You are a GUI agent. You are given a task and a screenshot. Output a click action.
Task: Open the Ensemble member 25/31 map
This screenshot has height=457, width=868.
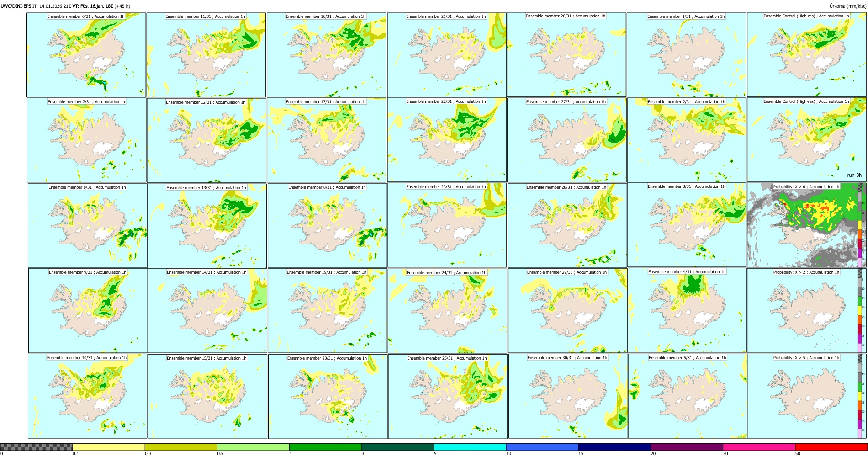[448, 397]
